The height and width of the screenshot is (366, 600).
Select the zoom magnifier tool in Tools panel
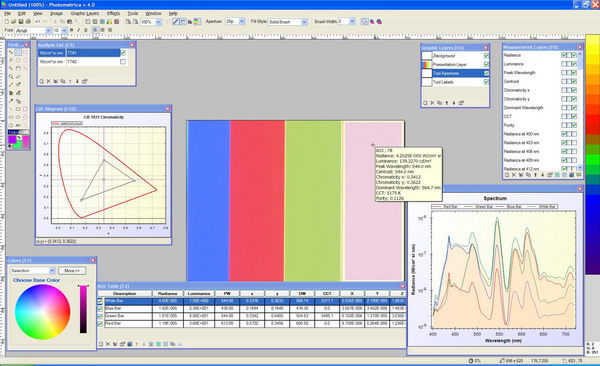coord(11,77)
